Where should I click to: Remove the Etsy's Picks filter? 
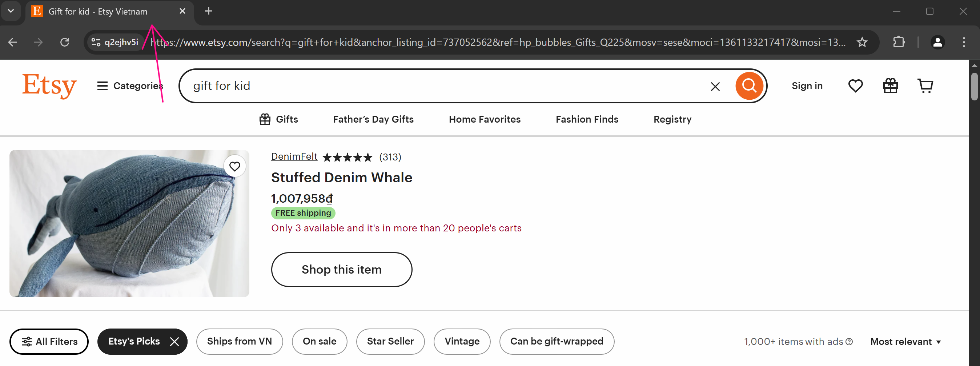(x=174, y=341)
